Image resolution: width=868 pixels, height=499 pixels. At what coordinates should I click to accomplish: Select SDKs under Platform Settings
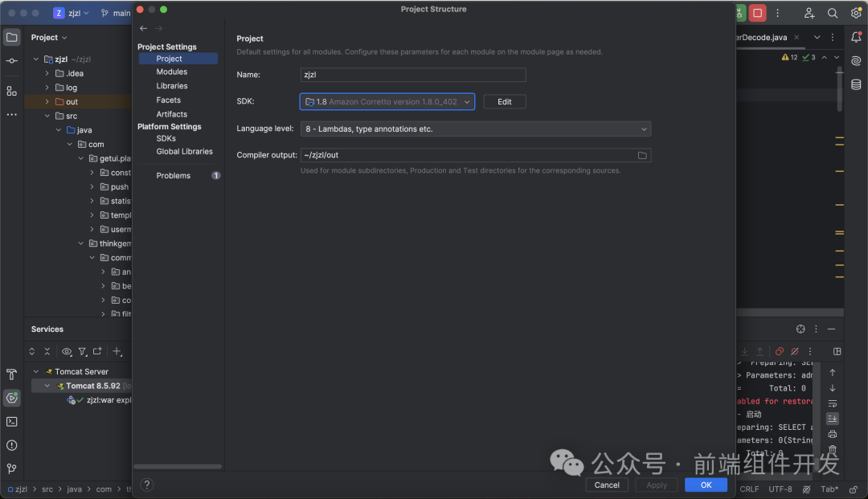click(x=166, y=138)
